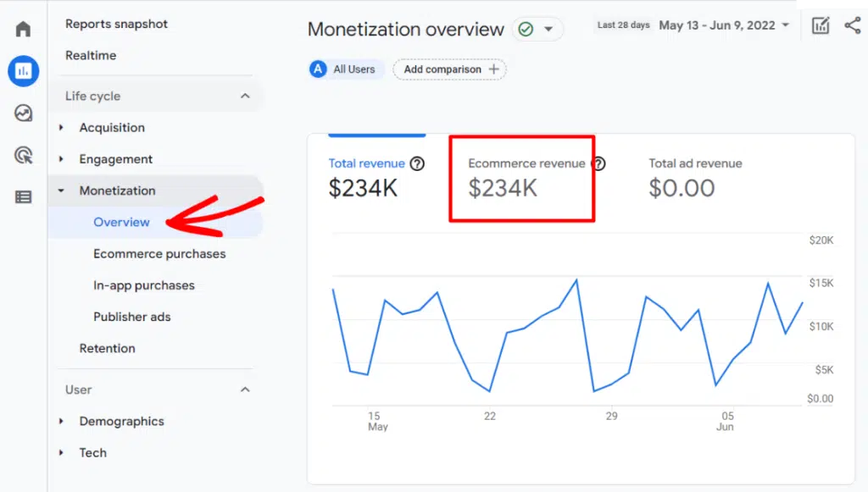Collapse the User section
The image size is (868, 492).
point(245,390)
